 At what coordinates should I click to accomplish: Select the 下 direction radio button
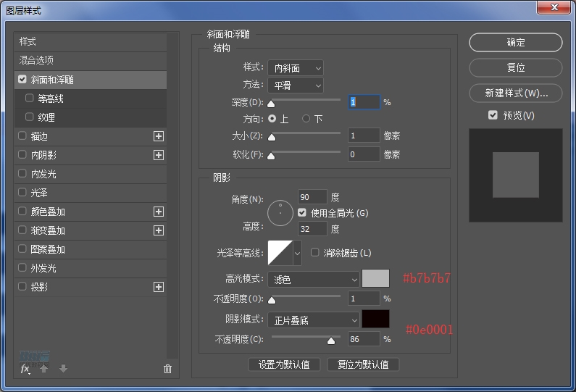306,118
